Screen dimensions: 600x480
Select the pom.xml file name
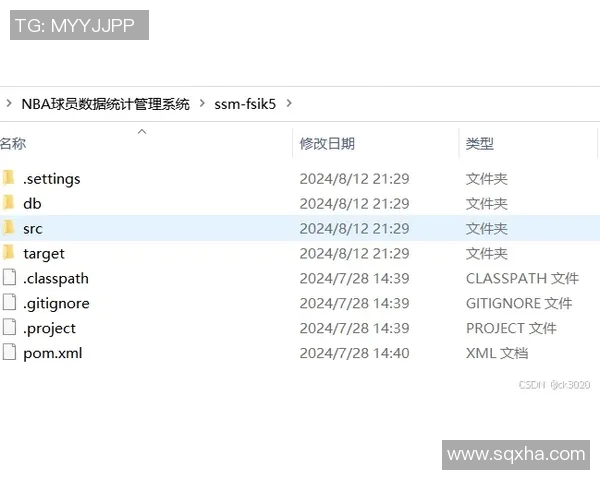pyautogui.click(x=53, y=353)
